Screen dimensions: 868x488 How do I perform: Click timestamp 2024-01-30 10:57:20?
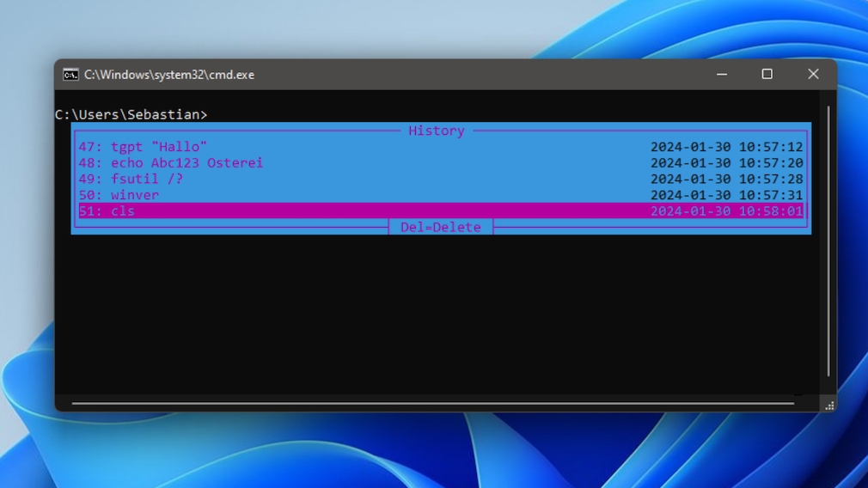pyautogui.click(x=726, y=162)
